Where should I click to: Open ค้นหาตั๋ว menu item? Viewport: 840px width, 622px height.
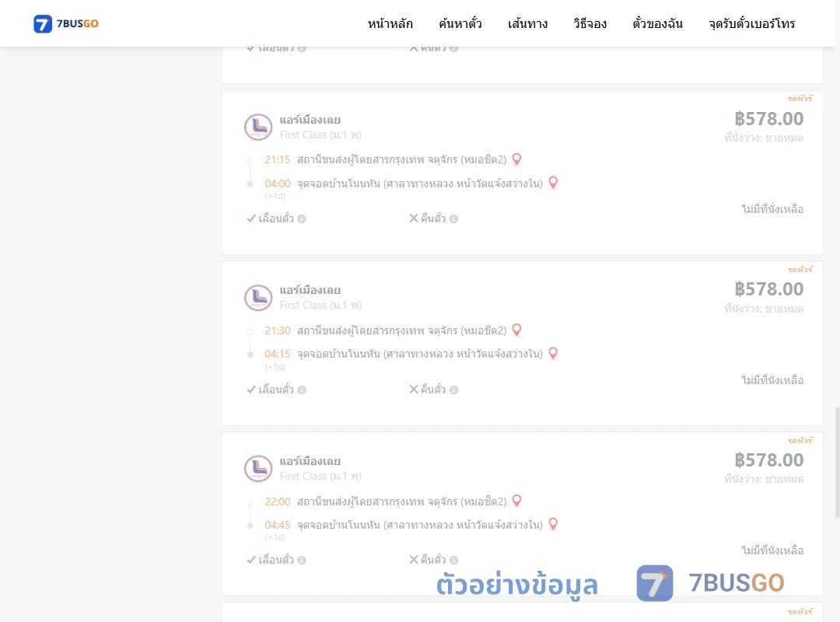[460, 23]
